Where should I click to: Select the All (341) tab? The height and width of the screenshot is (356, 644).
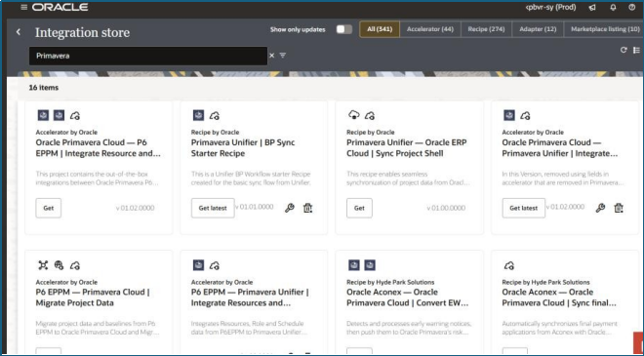pyautogui.click(x=380, y=29)
